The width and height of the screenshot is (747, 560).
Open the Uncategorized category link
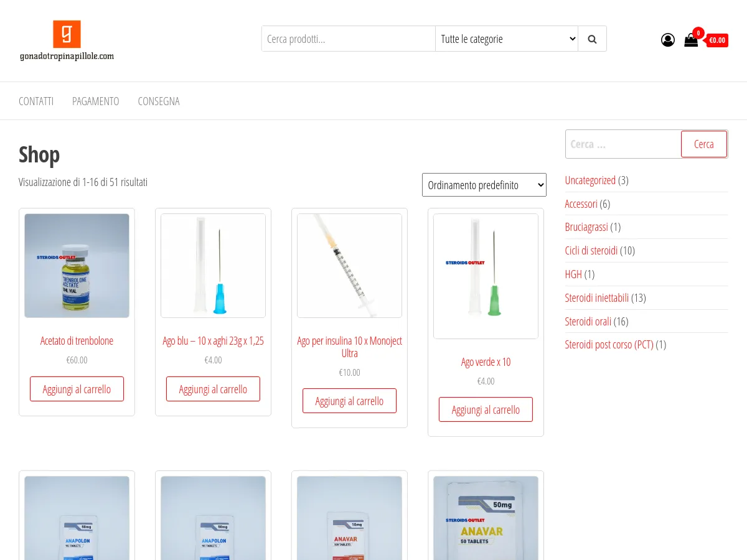590,180
